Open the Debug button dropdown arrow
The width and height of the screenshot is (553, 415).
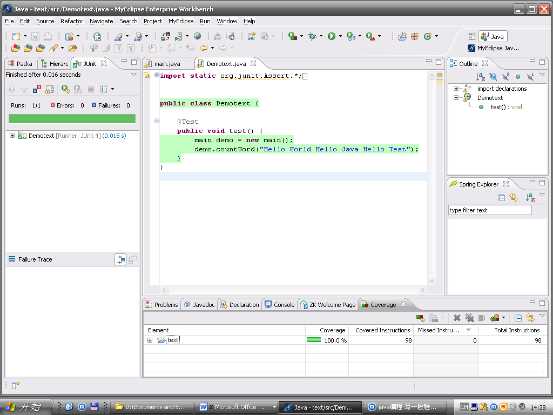click(x=321, y=36)
